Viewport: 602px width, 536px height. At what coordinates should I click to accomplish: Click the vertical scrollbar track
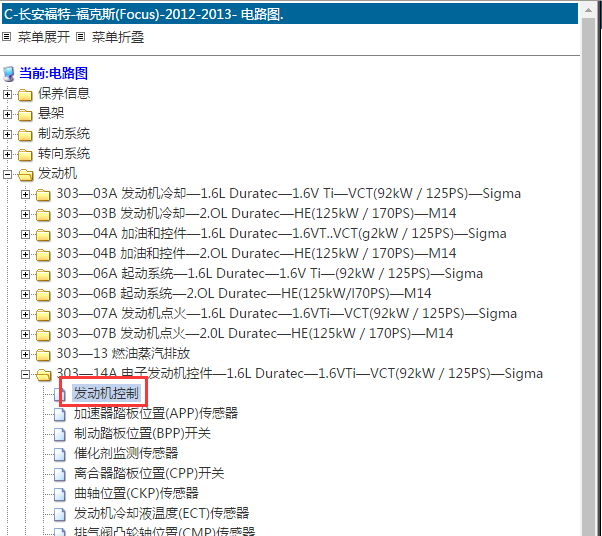point(588,276)
